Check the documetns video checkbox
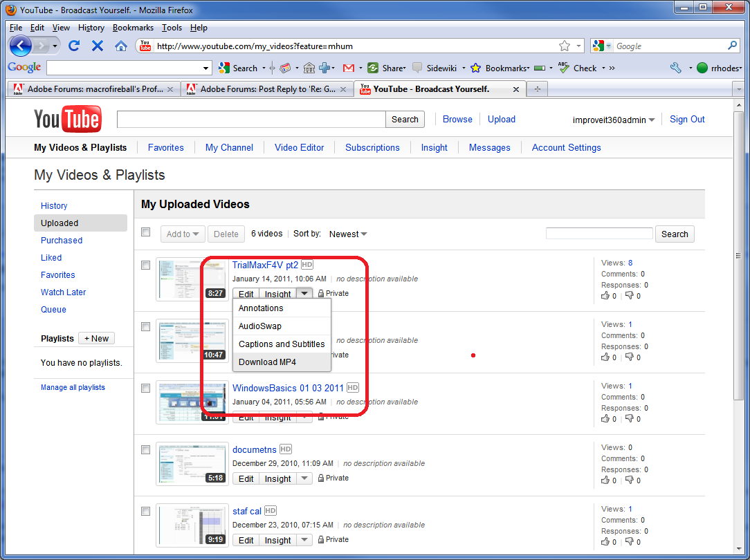 (x=146, y=450)
